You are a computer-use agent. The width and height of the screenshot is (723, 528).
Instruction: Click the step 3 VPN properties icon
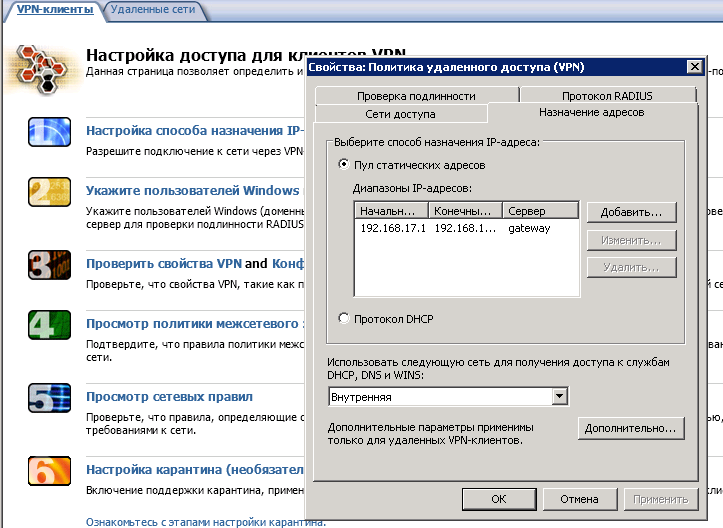point(49,265)
